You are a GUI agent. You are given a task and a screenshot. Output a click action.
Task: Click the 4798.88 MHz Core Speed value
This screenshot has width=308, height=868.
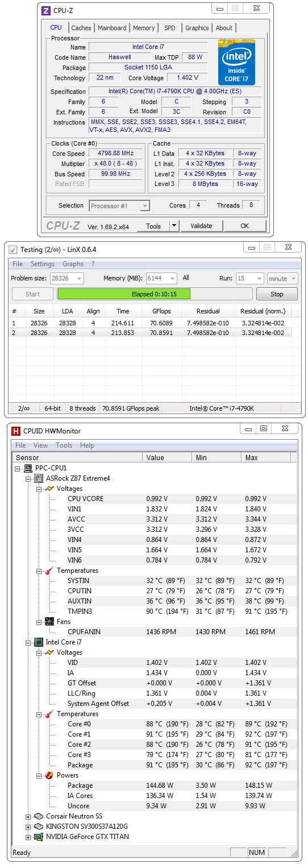tap(116, 154)
